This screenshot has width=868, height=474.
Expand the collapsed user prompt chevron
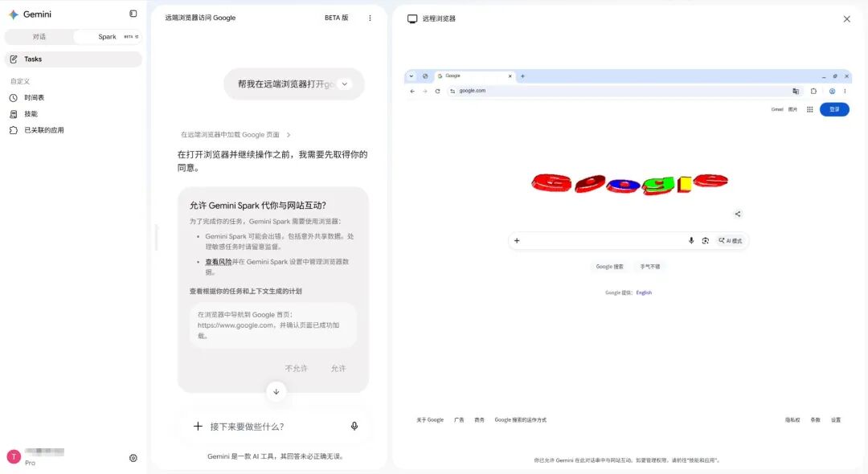[344, 84]
